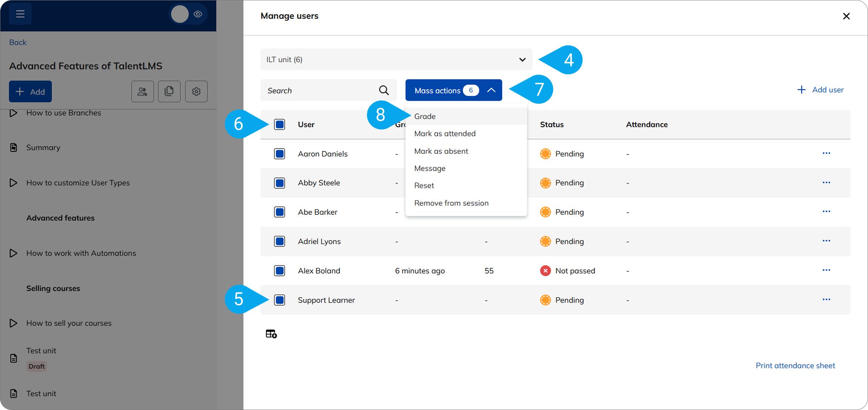The image size is (868, 410).
Task: Collapse the Mass actions dropdown
Action: tap(454, 90)
